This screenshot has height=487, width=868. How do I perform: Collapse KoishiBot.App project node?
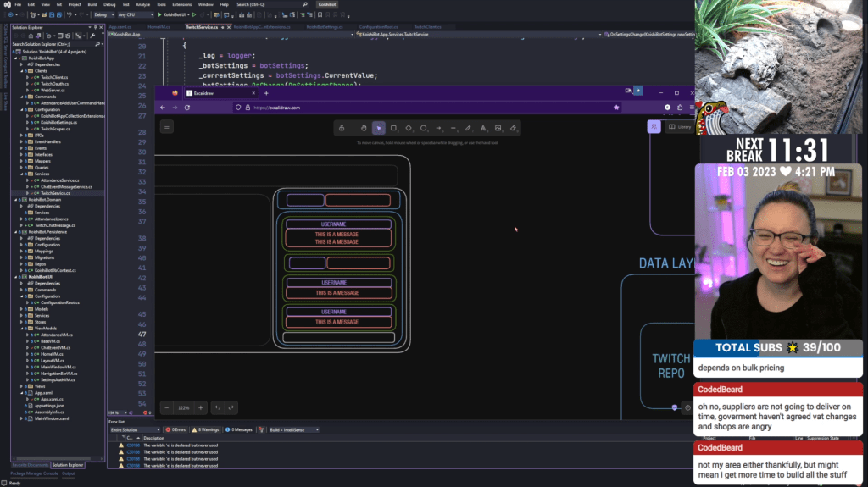point(16,58)
